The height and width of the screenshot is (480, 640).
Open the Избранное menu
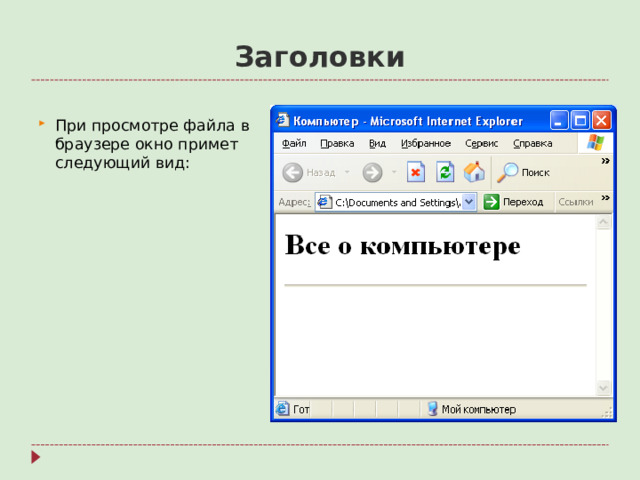click(426, 143)
